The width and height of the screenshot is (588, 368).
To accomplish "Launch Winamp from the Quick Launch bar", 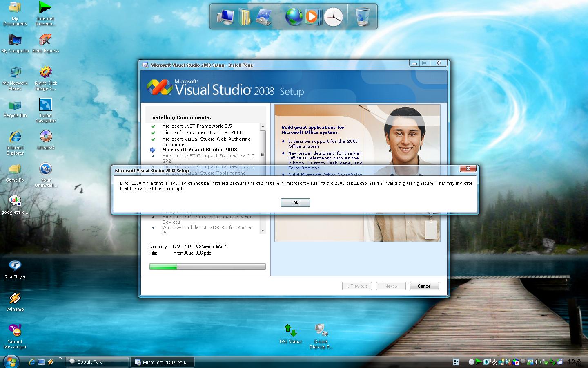I will point(51,362).
